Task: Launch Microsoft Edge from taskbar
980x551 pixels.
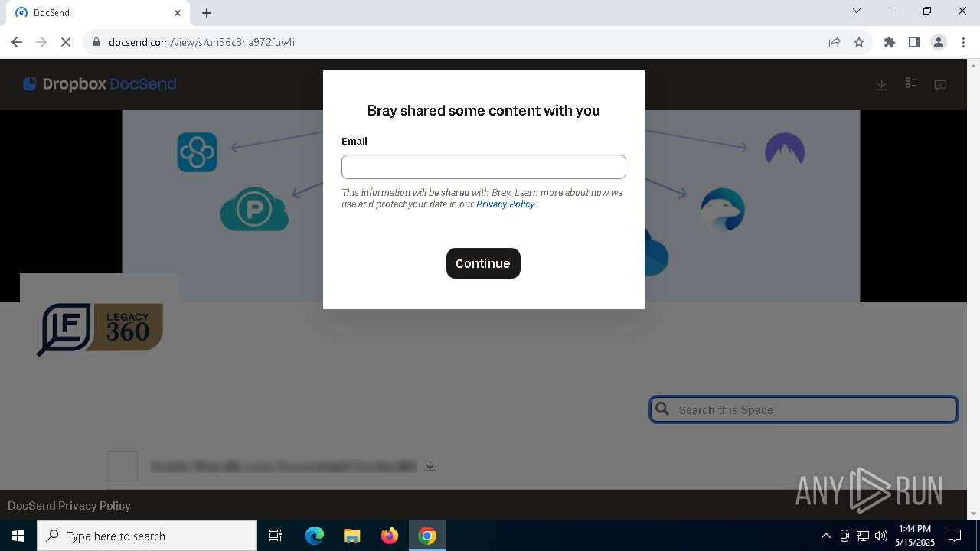Action: [315, 536]
